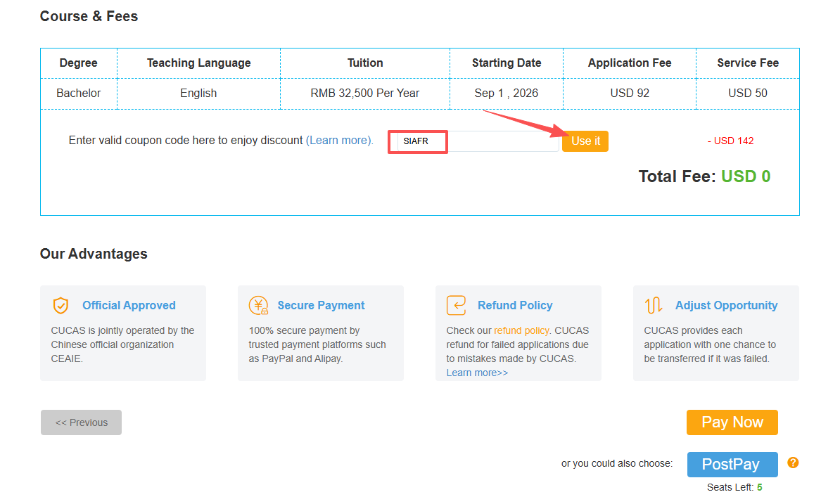Click the Refund Policy arrow icon
Image resolution: width=840 pixels, height=504 pixels.
click(x=457, y=306)
